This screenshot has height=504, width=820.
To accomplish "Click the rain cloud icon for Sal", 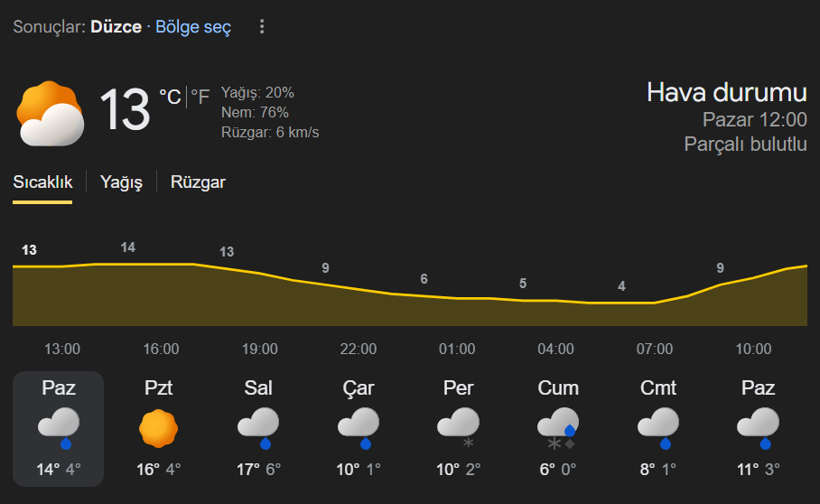I will [258, 428].
